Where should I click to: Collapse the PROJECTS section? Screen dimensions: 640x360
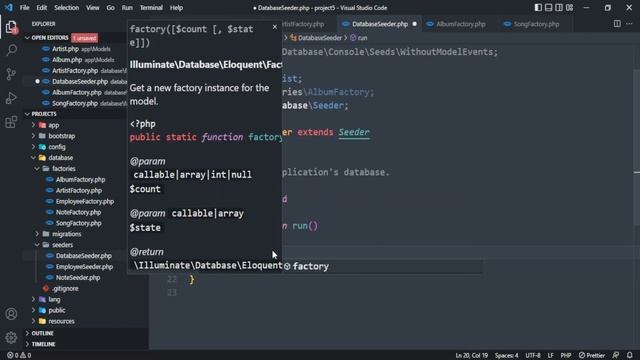(x=44, y=114)
